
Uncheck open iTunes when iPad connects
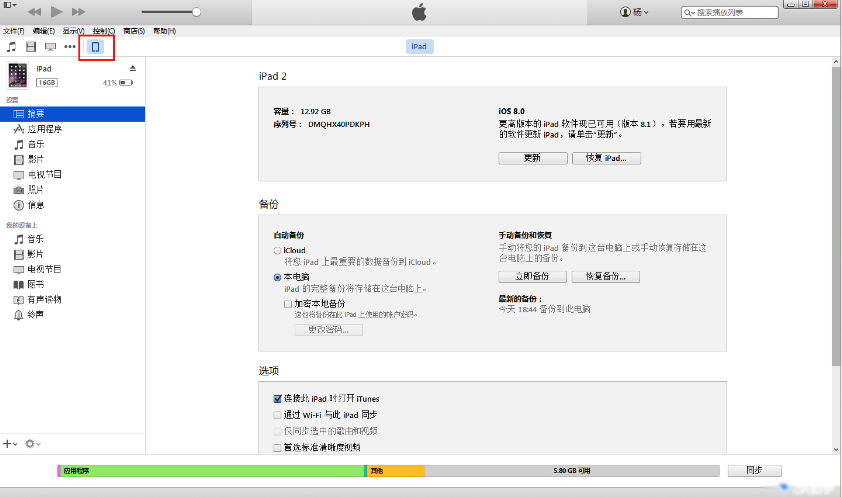coord(278,398)
